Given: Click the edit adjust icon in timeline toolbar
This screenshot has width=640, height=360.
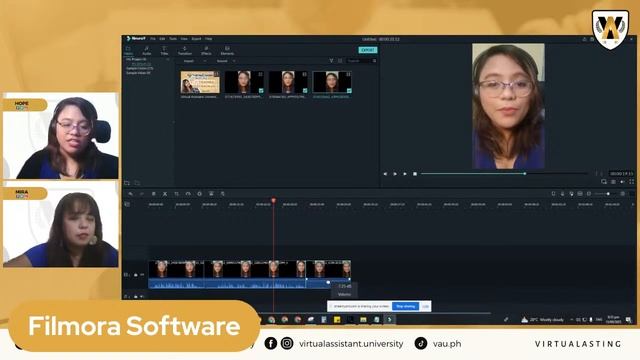Looking at the screenshot, I should tap(211, 194).
